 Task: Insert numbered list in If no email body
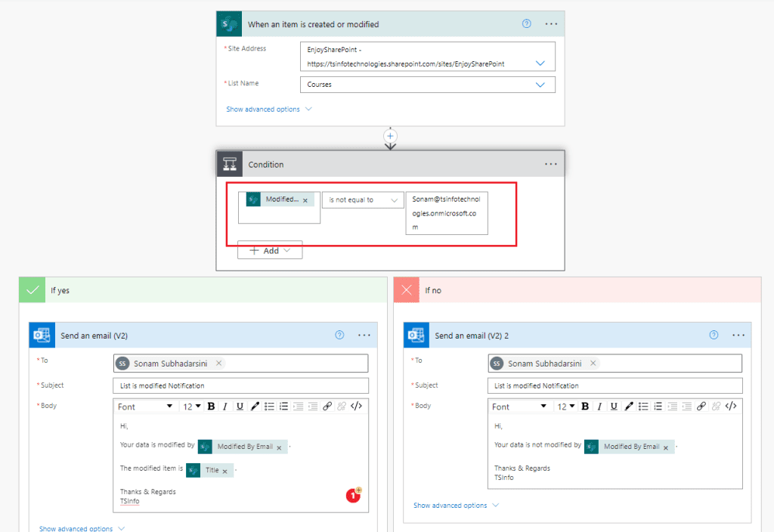[658, 406]
